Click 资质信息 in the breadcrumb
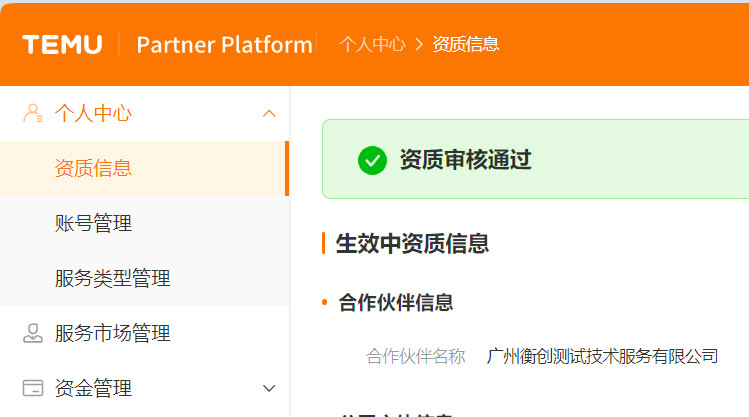This screenshot has height=417, width=749. coord(465,44)
